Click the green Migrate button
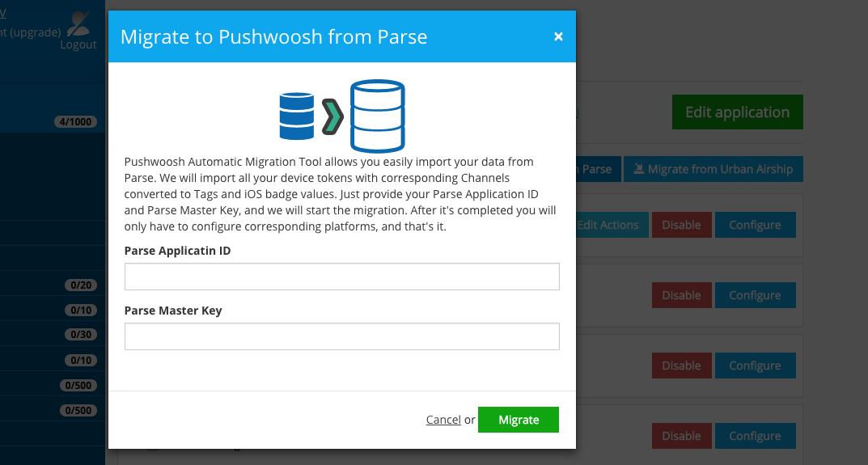The width and height of the screenshot is (868, 465). tap(519, 420)
